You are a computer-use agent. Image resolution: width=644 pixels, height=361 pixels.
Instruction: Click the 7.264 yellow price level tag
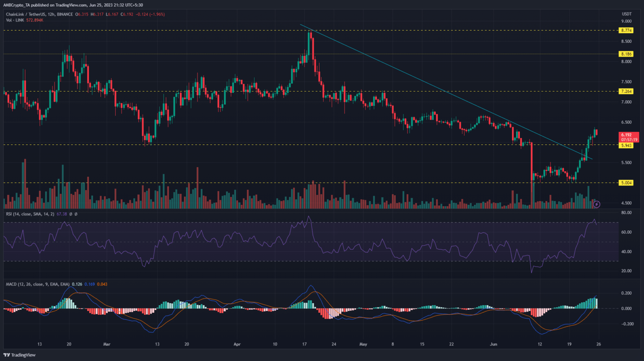tap(626, 92)
